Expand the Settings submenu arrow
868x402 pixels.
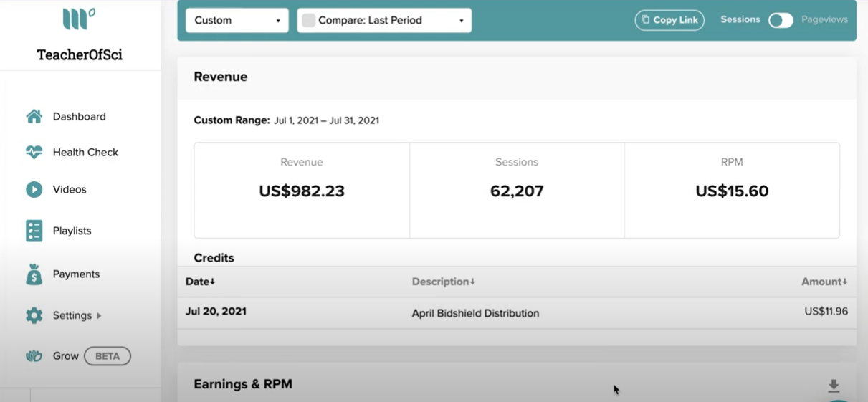[x=99, y=315]
